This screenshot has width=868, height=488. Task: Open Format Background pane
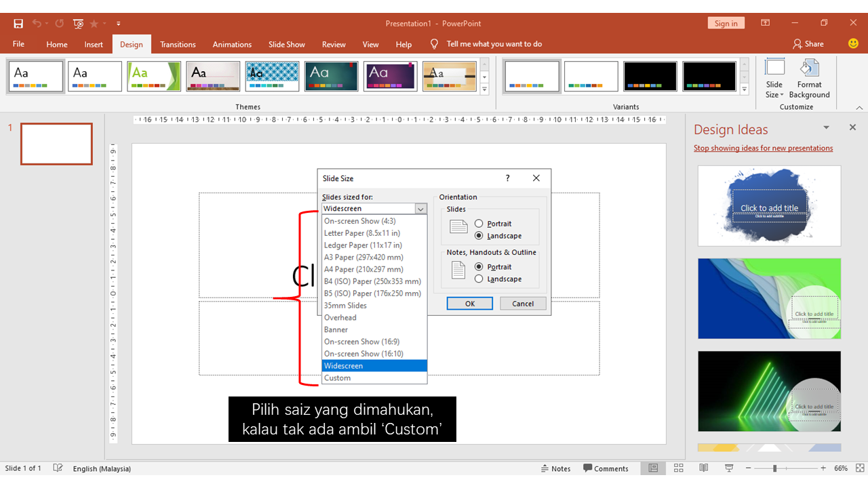tap(809, 78)
